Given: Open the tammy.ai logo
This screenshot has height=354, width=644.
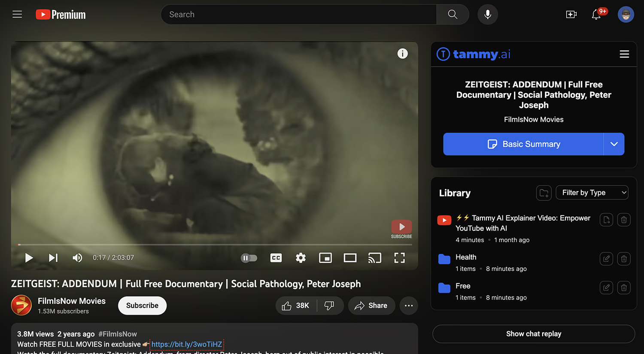Looking at the screenshot, I should coord(474,54).
